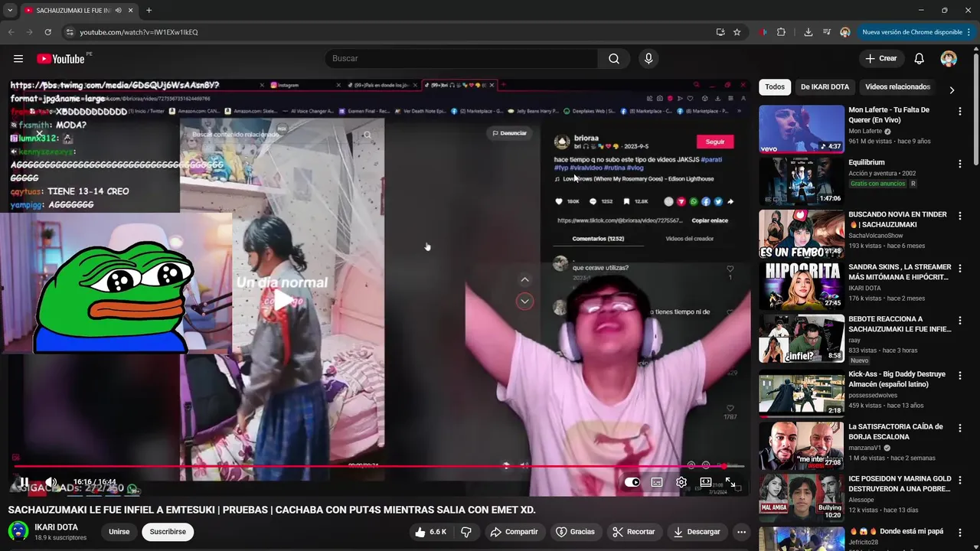Select the Todos filter chip
Screen dimensions: 980x551
click(x=775, y=86)
